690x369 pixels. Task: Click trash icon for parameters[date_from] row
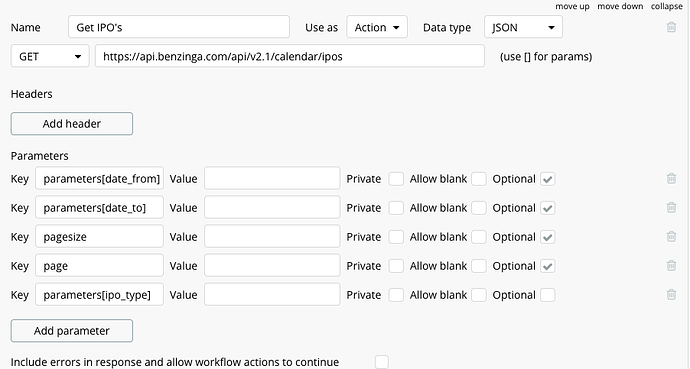click(671, 179)
